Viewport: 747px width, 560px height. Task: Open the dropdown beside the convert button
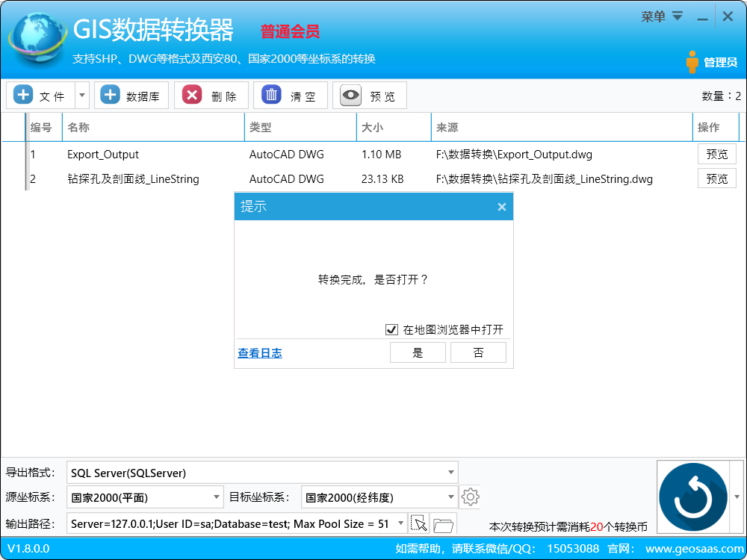tap(737, 497)
